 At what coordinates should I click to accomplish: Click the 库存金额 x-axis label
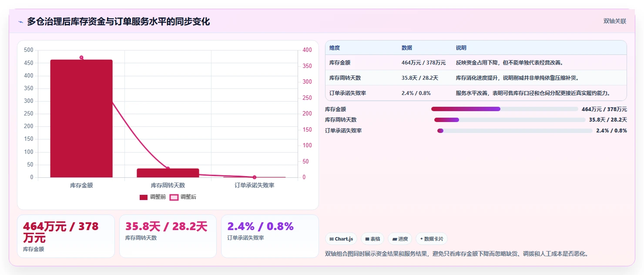[x=81, y=185]
